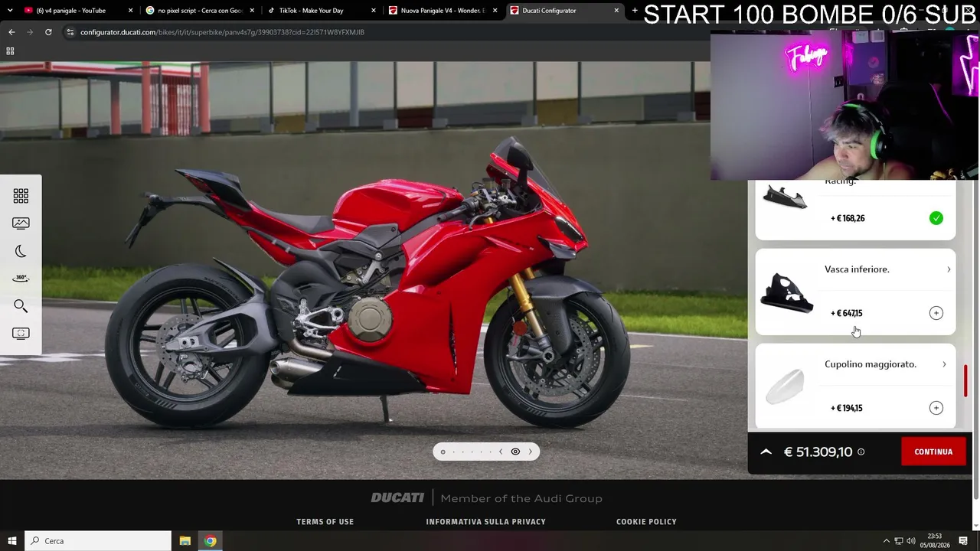Click the + € 647,15 price
The image size is (980, 551).
click(x=847, y=313)
